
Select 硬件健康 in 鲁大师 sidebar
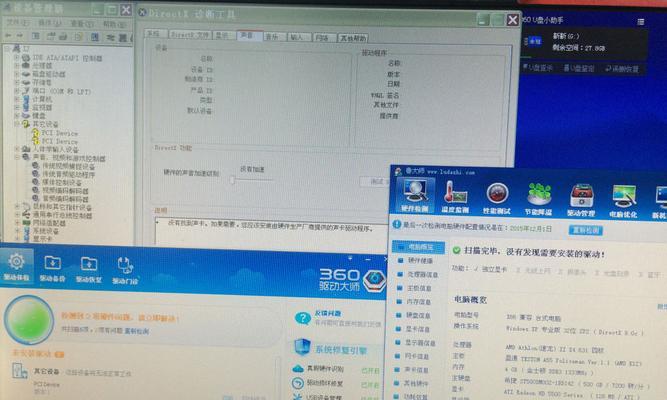[420, 260]
